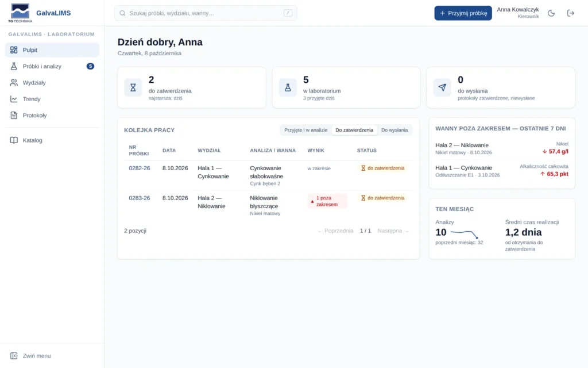Open the Pulpit menu item
Viewport: 588px width, 368px height.
tap(52, 50)
